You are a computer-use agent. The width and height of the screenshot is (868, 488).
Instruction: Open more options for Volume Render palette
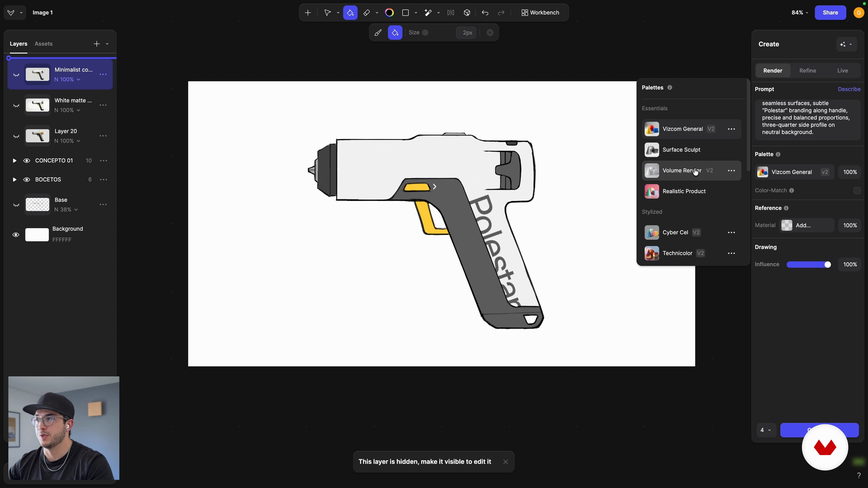[731, 171]
